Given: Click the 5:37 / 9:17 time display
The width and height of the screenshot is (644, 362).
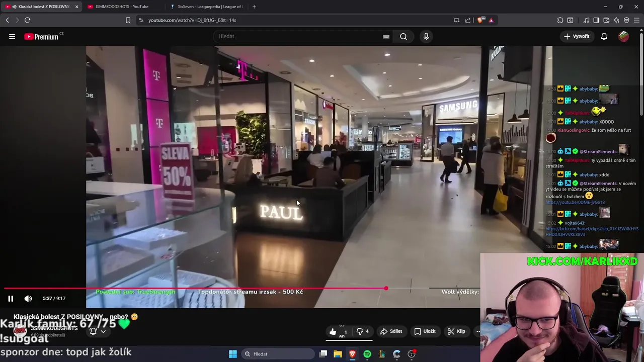Looking at the screenshot, I should (x=54, y=298).
